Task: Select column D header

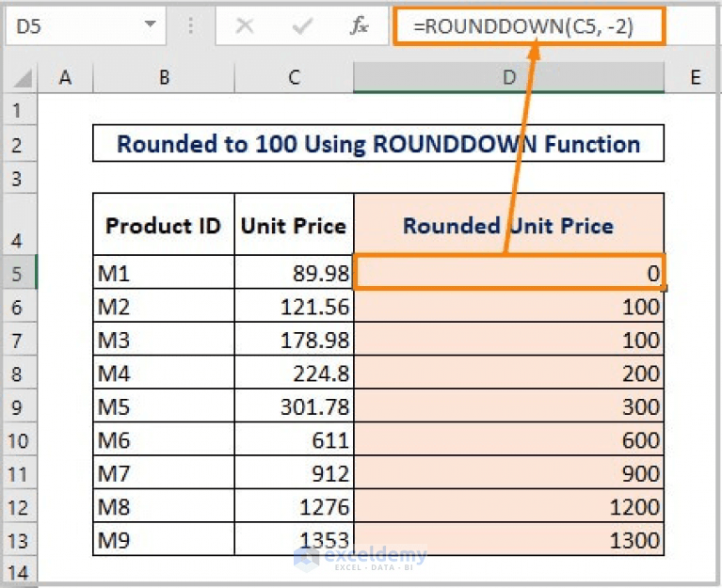Action: 509,77
